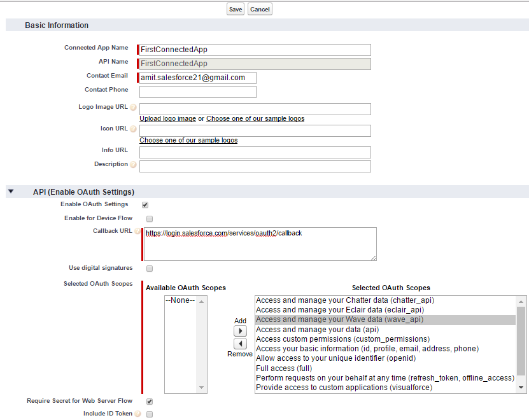529x420 pixels.
Task: Click Selected OAuth Scopes scroll up arrow
Action: pyautogui.click(x=521, y=301)
